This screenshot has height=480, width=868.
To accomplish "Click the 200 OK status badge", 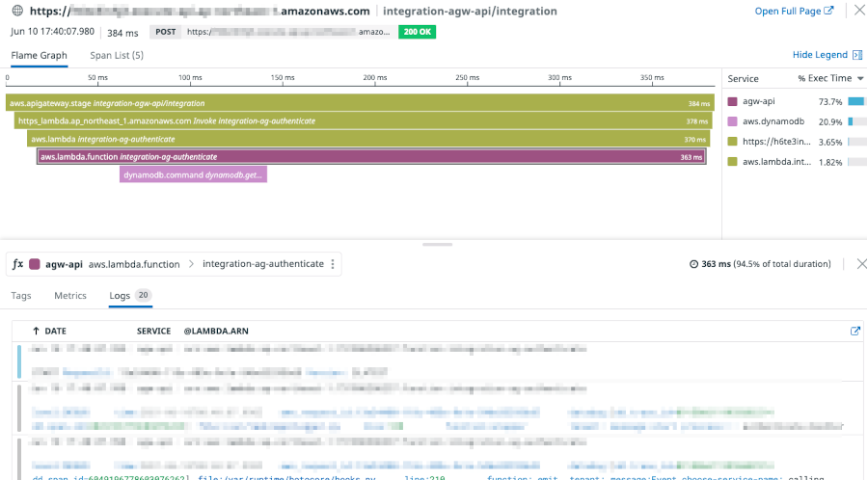I will coord(417,32).
